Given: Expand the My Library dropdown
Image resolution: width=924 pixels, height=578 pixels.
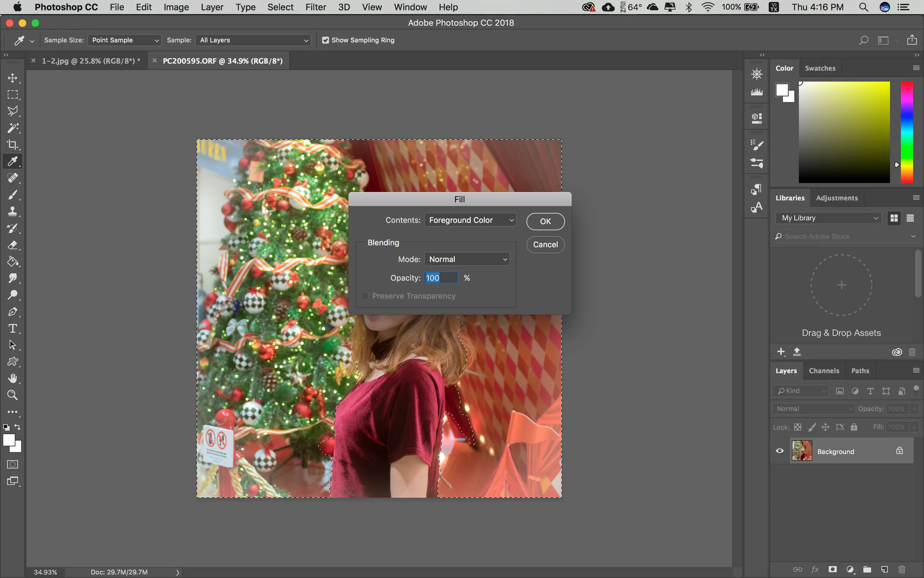Looking at the screenshot, I should 829,218.
